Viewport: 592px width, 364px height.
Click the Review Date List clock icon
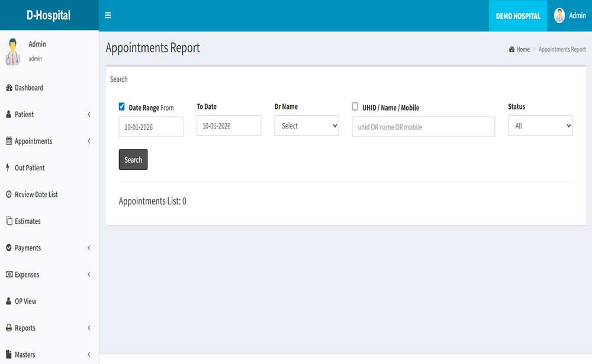tap(9, 195)
